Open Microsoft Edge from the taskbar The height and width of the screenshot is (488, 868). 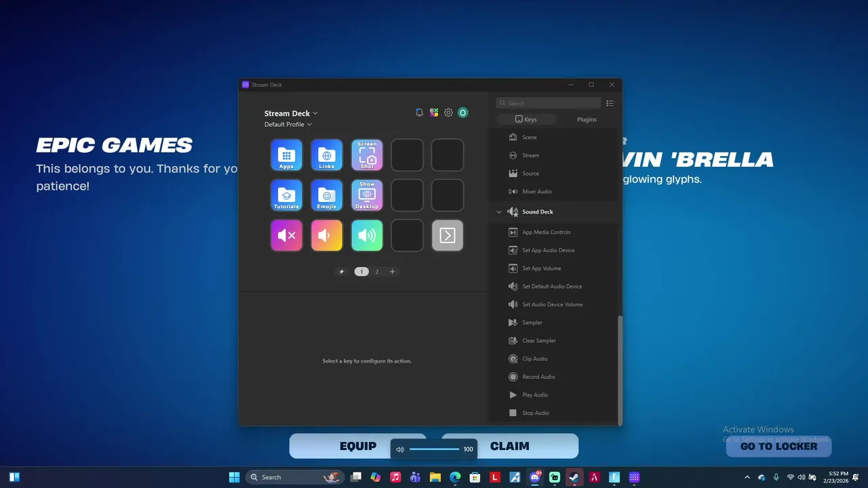coord(455,477)
